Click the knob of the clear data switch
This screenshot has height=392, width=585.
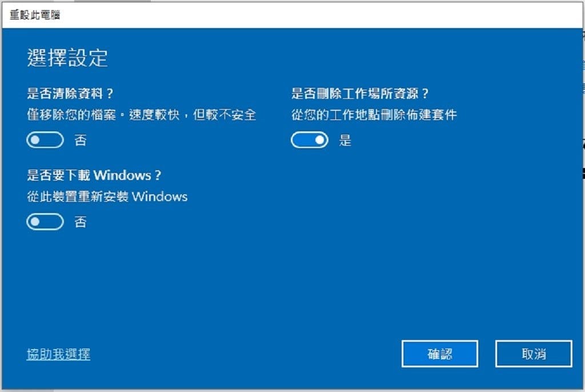(35, 140)
